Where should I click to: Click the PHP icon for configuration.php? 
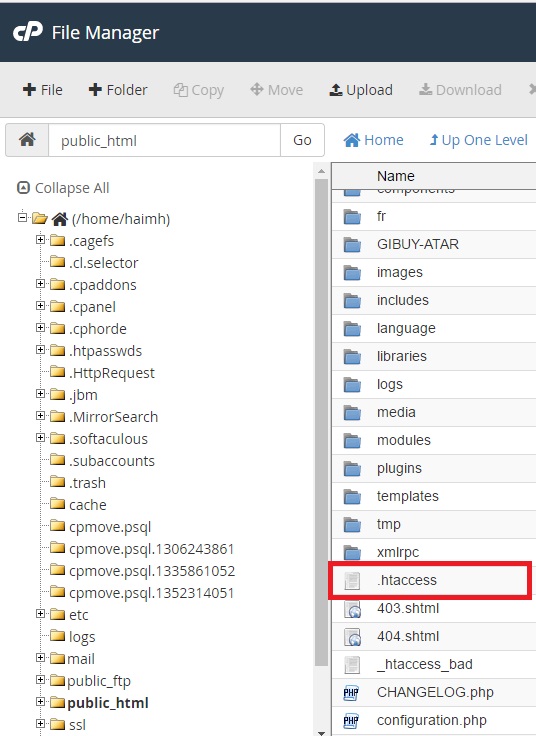click(x=351, y=721)
